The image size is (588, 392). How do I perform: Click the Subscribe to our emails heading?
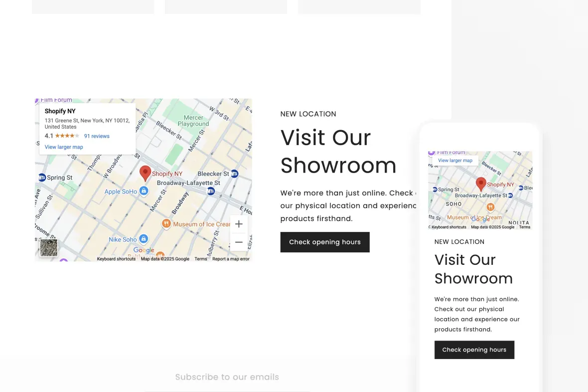click(227, 377)
